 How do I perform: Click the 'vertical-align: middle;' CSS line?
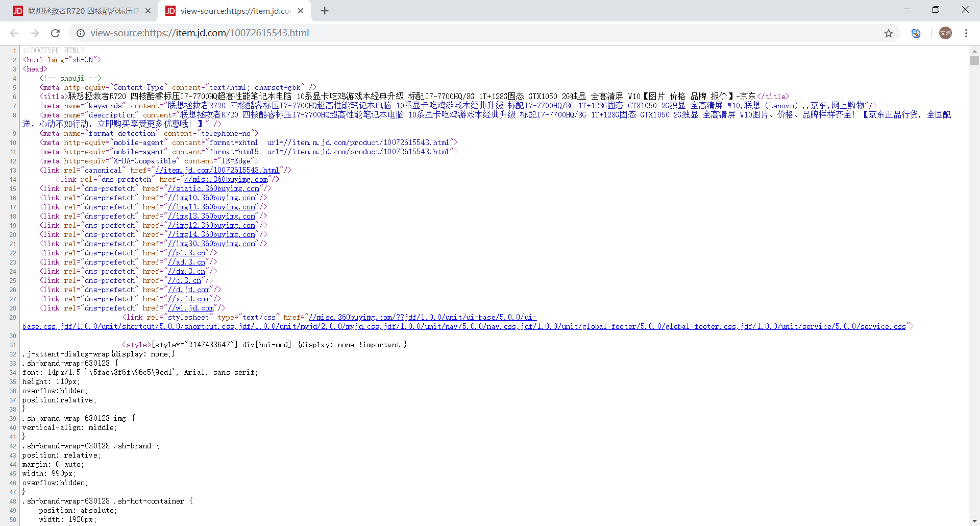point(70,427)
